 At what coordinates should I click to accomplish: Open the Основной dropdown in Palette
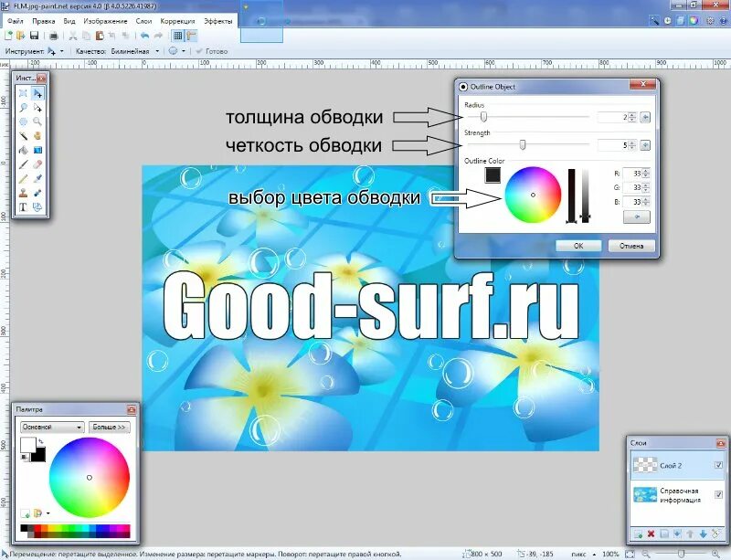tap(52, 427)
